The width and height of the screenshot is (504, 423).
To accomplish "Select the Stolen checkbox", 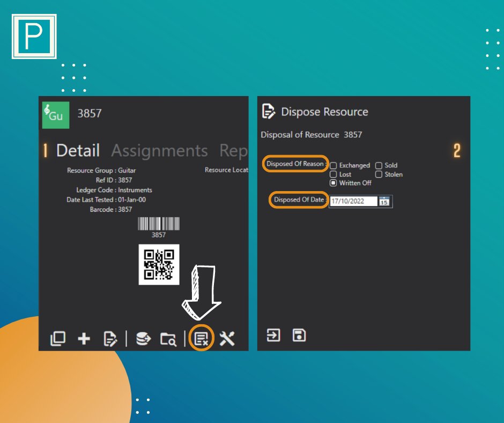I will pos(379,174).
